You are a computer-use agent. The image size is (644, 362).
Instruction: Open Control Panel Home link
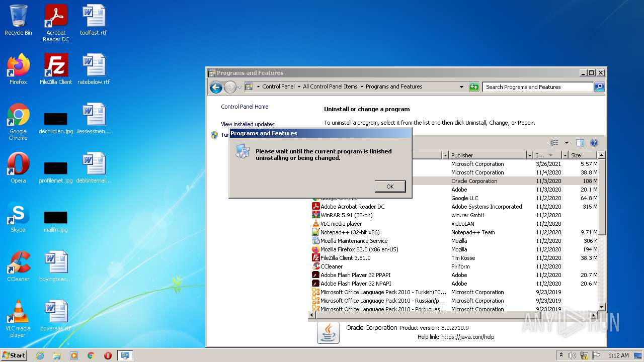245,107
